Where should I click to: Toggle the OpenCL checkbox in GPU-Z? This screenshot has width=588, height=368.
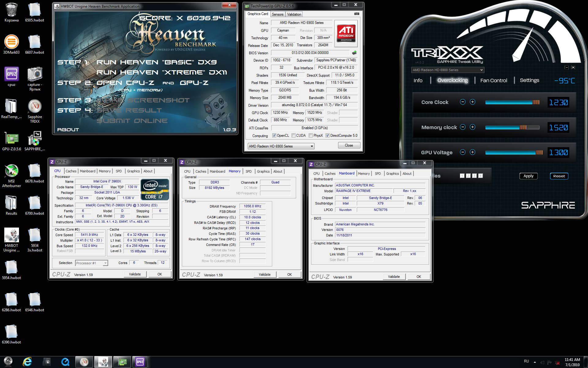[x=274, y=136]
